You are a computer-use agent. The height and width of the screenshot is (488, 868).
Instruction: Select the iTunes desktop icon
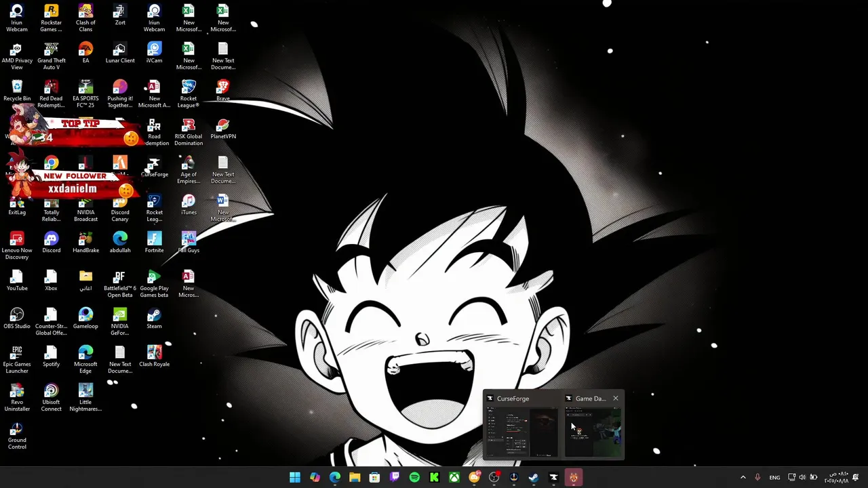[x=189, y=205]
